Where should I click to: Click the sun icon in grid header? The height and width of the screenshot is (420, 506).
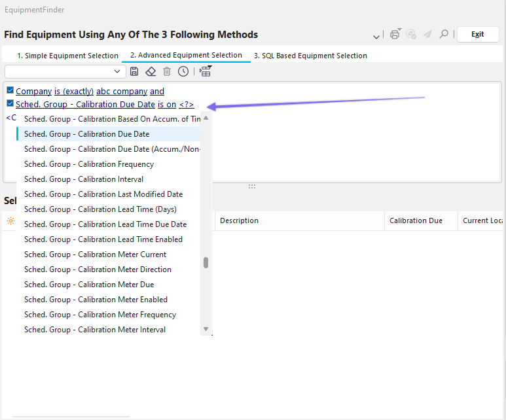10,221
